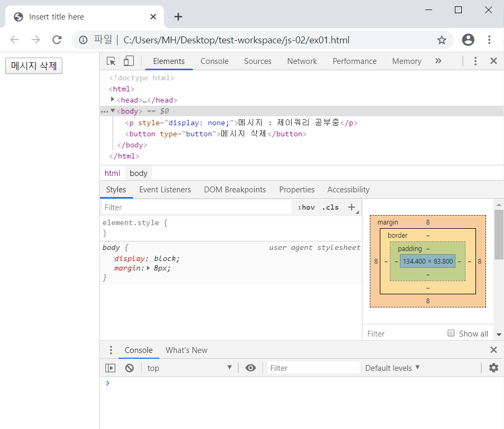Collapse the body element node

[113, 110]
